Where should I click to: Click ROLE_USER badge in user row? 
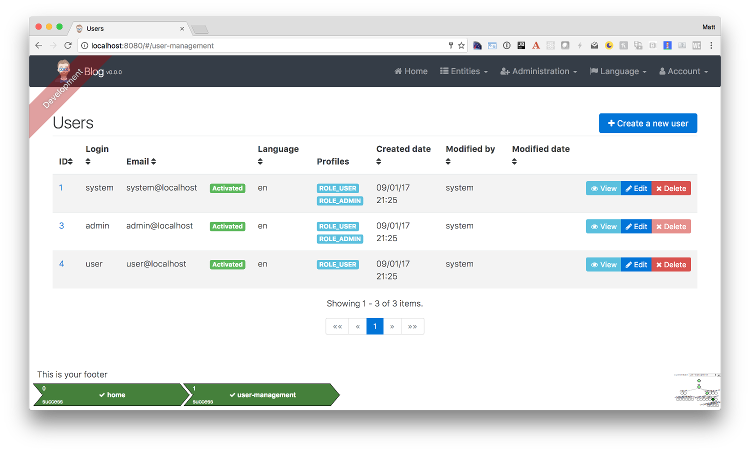(338, 265)
